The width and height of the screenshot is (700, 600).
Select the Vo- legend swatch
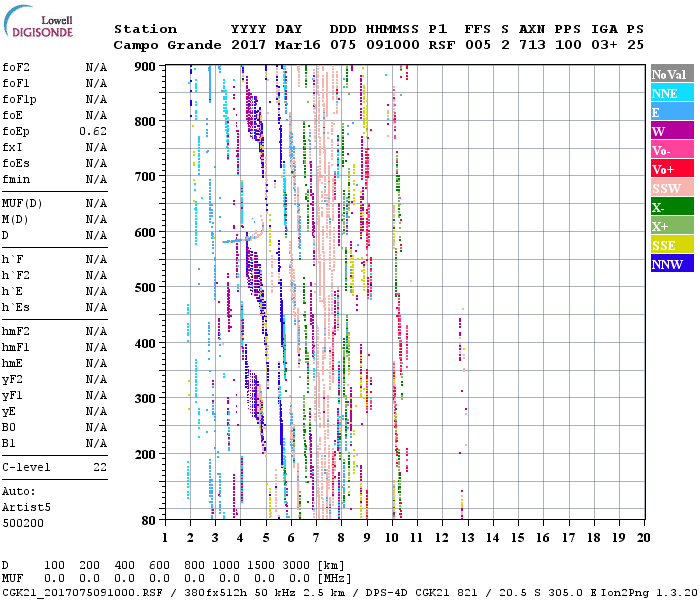coord(672,150)
